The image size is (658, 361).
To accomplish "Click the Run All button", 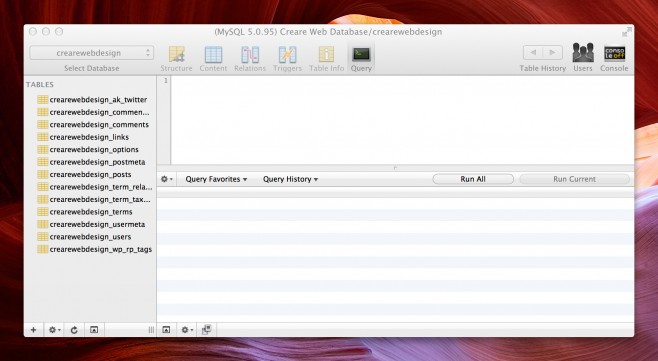I will (x=473, y=179).
